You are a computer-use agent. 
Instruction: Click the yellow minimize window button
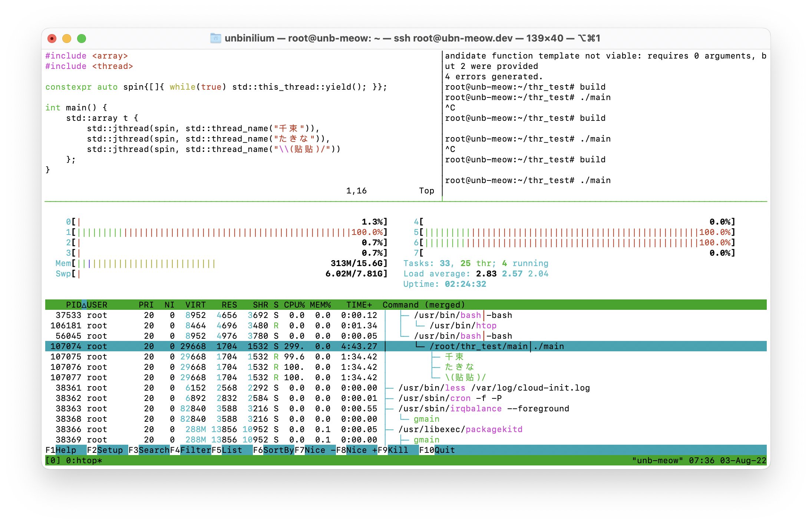click(x=67, y=39)
